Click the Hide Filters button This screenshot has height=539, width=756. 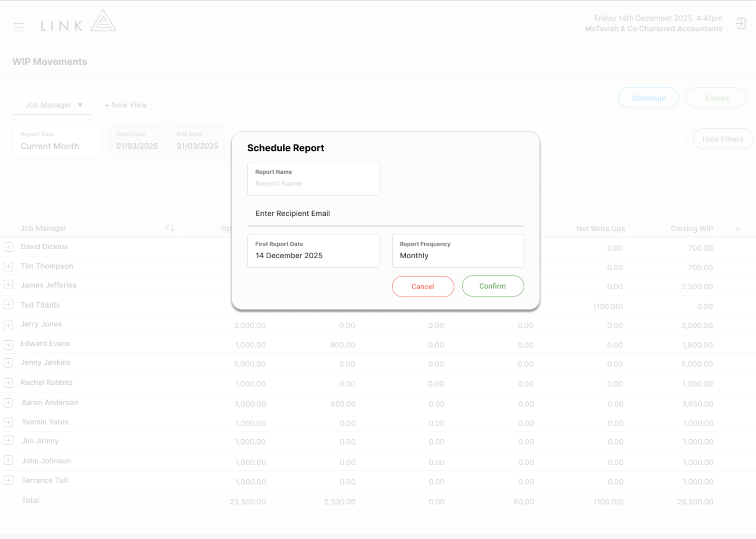[722, 139]
